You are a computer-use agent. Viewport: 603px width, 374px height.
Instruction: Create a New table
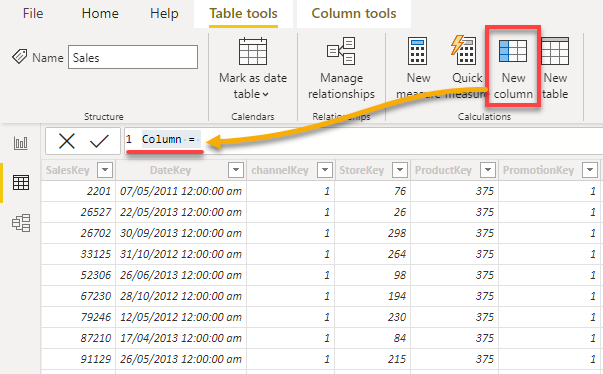point(555,69)
